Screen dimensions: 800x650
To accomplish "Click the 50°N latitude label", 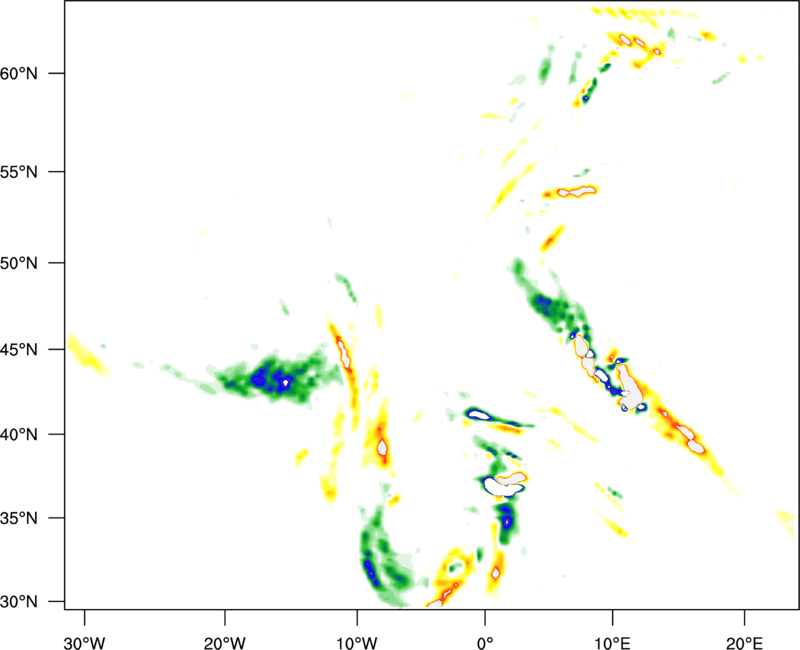I will click(19, 263).
